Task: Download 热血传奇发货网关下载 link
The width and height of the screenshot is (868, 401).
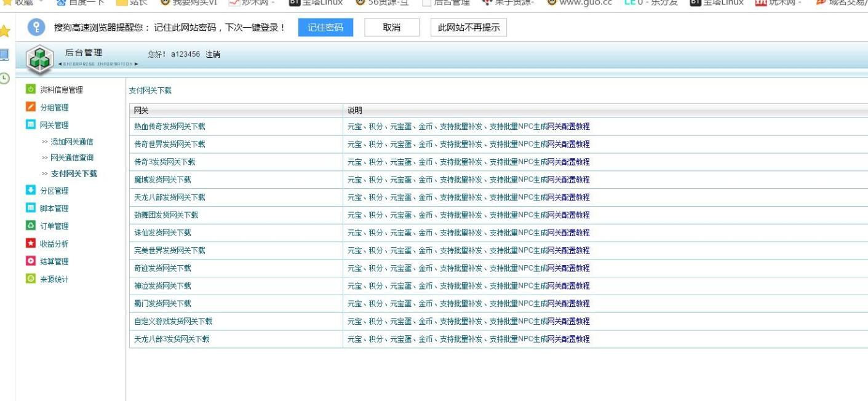Action: 170,127
